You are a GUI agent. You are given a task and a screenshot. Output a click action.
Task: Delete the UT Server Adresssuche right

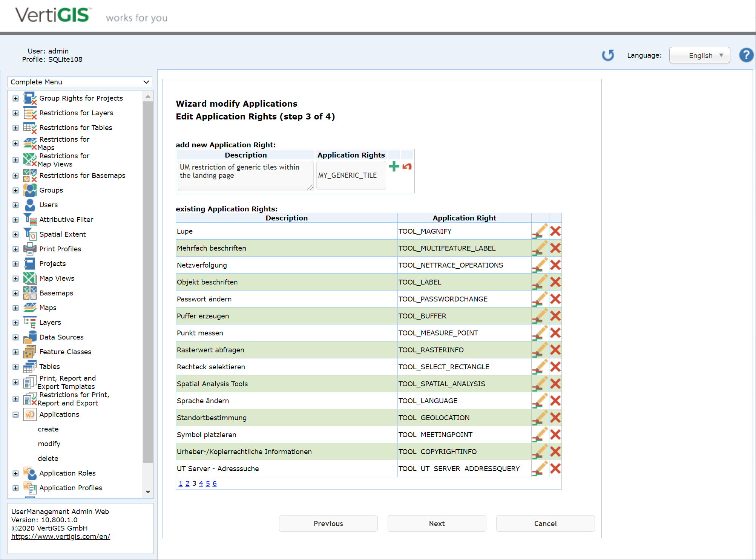(x=555, y=468)
